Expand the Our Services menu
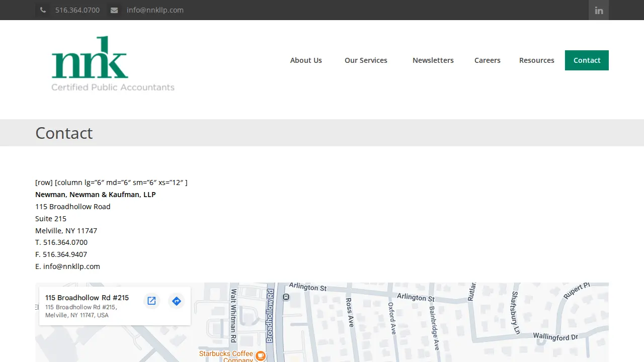The image size is (644, 362). (366, 60)
